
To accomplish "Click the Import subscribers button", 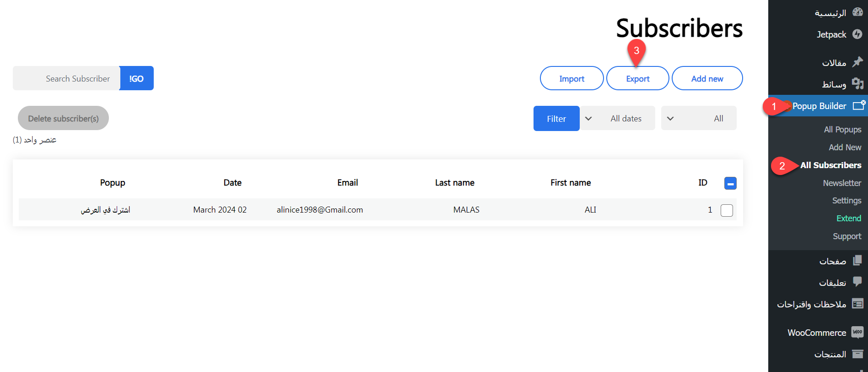I will click(571, 79).
